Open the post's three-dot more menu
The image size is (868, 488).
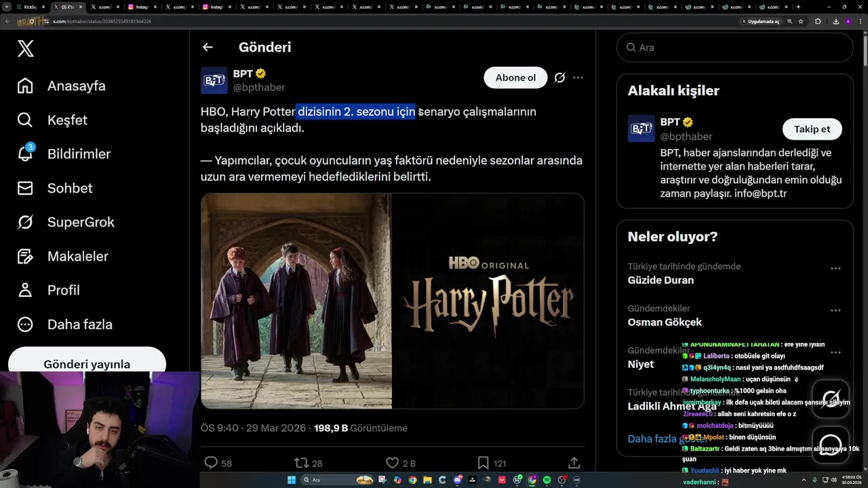point(578,77)
